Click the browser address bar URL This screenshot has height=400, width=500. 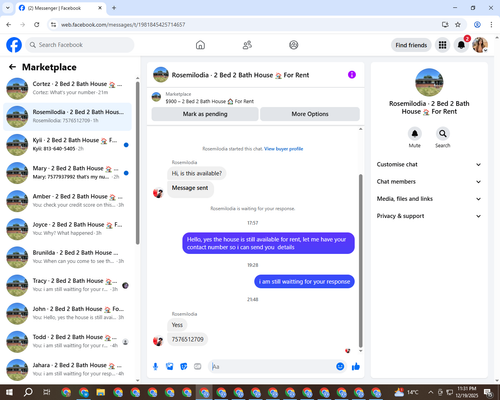[123, 25]
